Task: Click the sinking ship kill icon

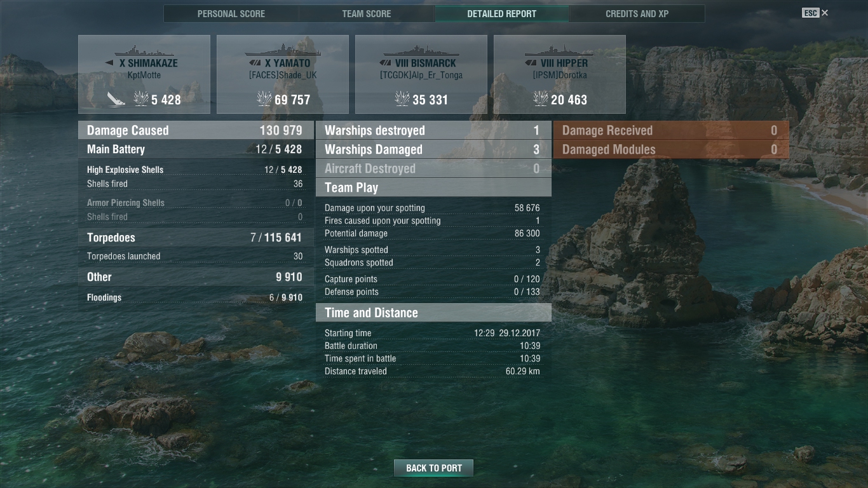Action: click(x=116, y=99)
